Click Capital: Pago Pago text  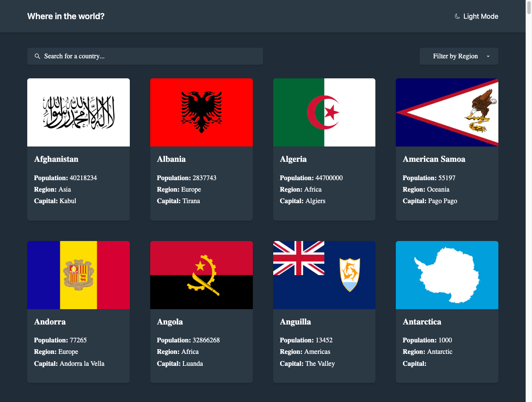[430, 201]
